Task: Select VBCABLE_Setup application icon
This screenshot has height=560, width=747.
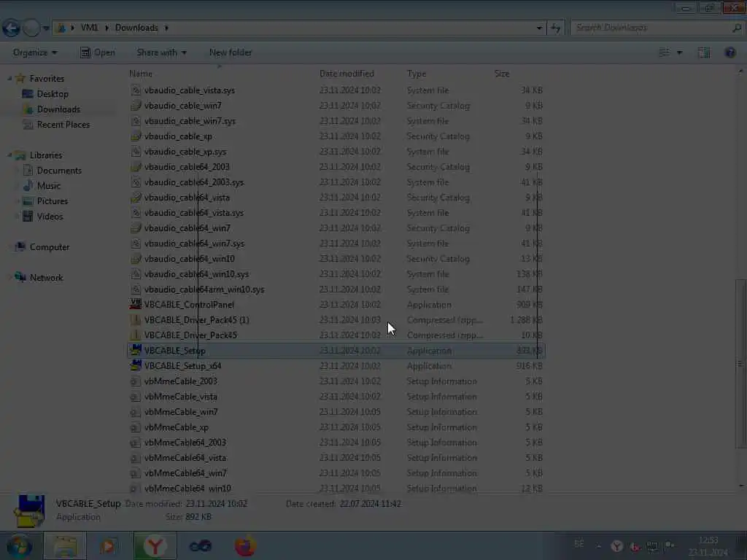Action: coord(136,350)
